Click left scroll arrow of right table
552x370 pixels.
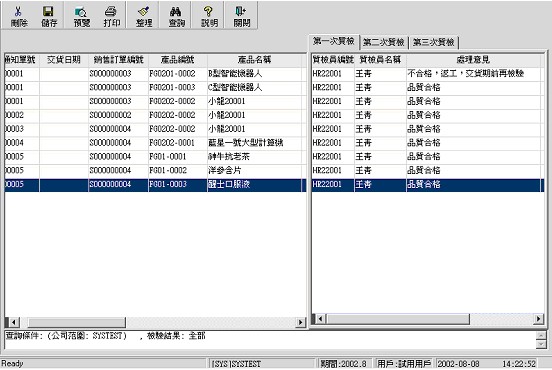[x=320, y=319]
